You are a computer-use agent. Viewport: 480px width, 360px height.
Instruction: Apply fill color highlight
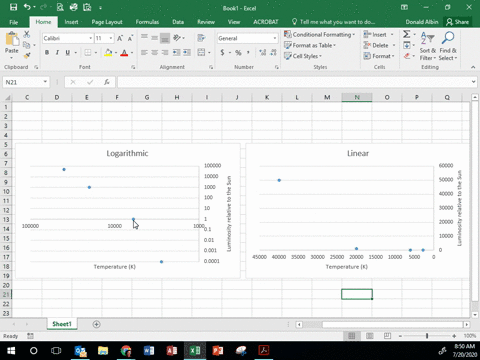[x=108, y=53]
